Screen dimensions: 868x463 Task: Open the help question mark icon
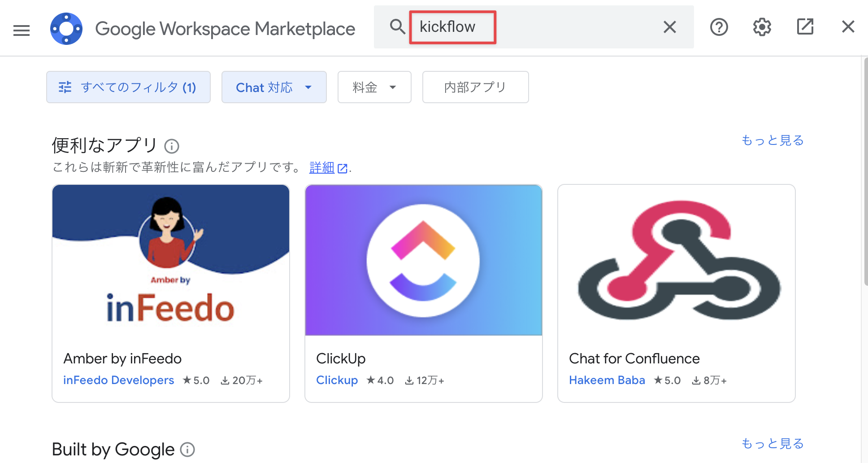click(719, 27)
